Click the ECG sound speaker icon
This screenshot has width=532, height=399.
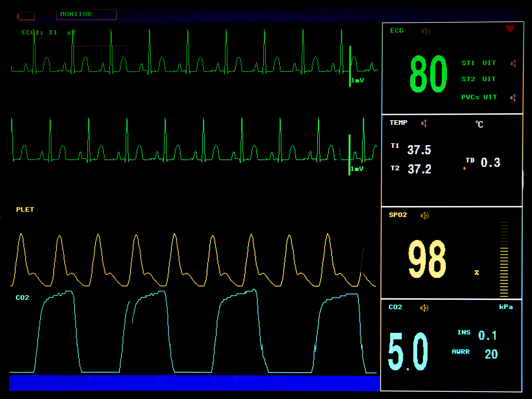pyautogui.click(x=426, y=31)
